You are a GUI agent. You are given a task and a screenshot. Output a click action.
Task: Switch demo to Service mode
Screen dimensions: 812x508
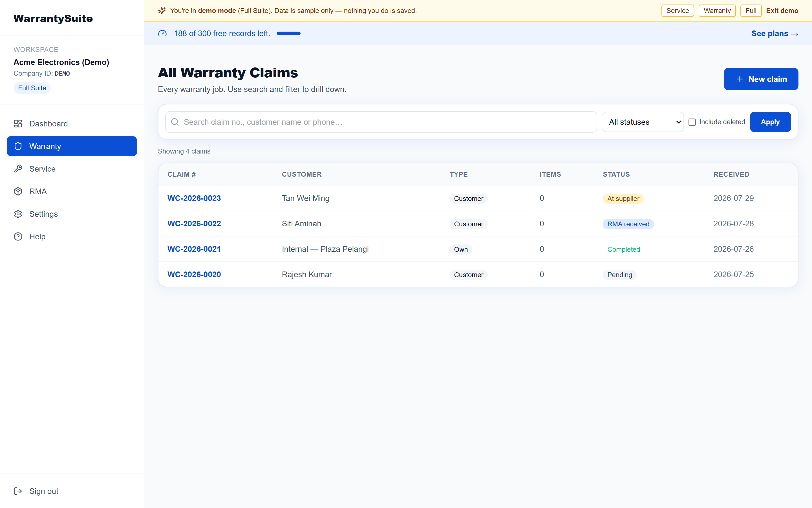pos(678,11)
